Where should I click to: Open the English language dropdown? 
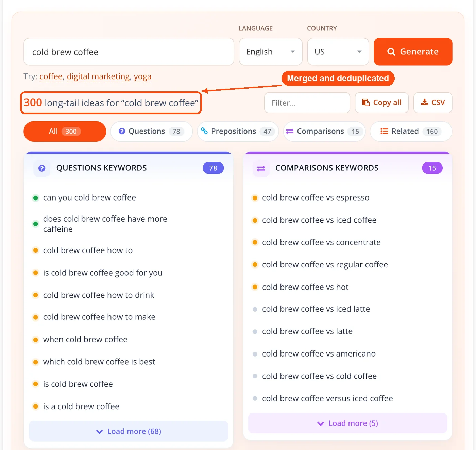point(271,52)
